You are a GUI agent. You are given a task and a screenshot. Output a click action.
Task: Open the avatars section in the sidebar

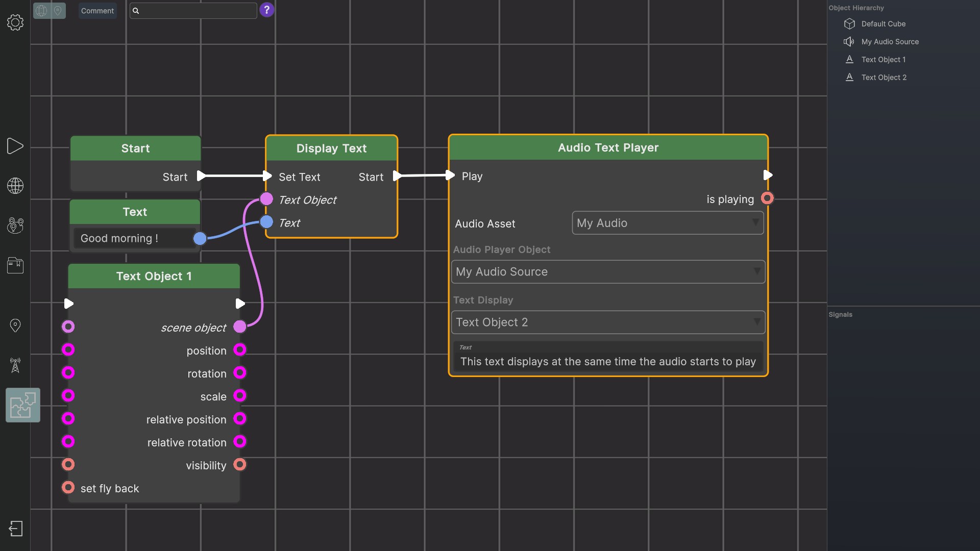[15, 226]
